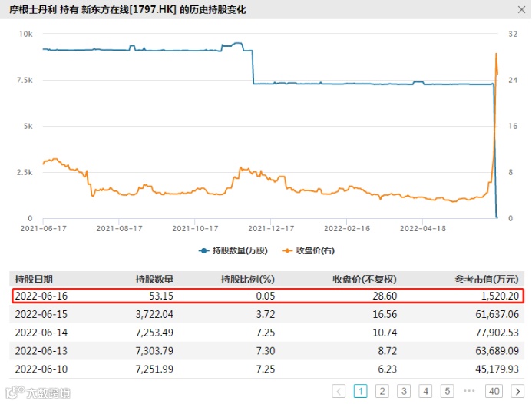532x404 pixels.
Task: Click the 持股数量 column header
Action: click(154, 279)
